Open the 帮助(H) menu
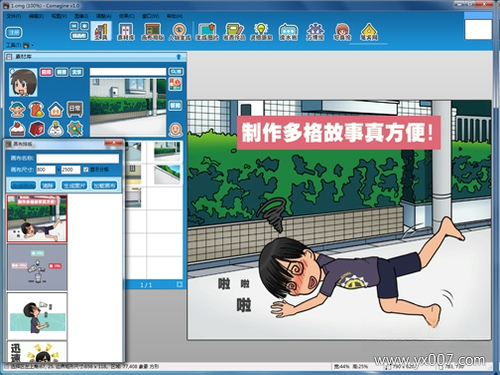500x375 pixels. pos(174,16)
